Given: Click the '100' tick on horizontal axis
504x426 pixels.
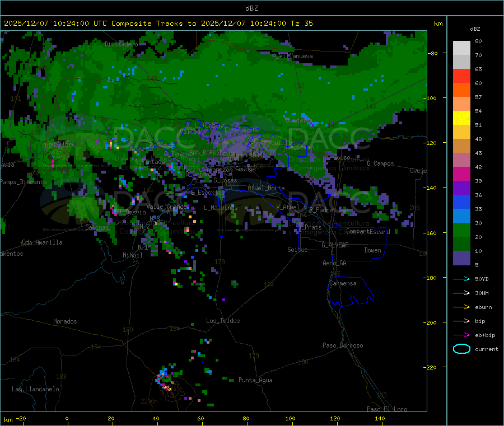Looking at the screenshot, I should 290,419.
